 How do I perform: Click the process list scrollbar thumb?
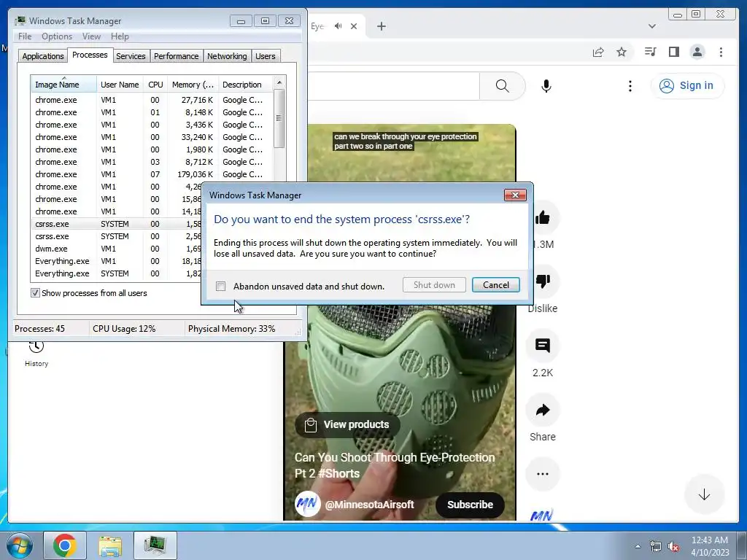pos(279,119)
